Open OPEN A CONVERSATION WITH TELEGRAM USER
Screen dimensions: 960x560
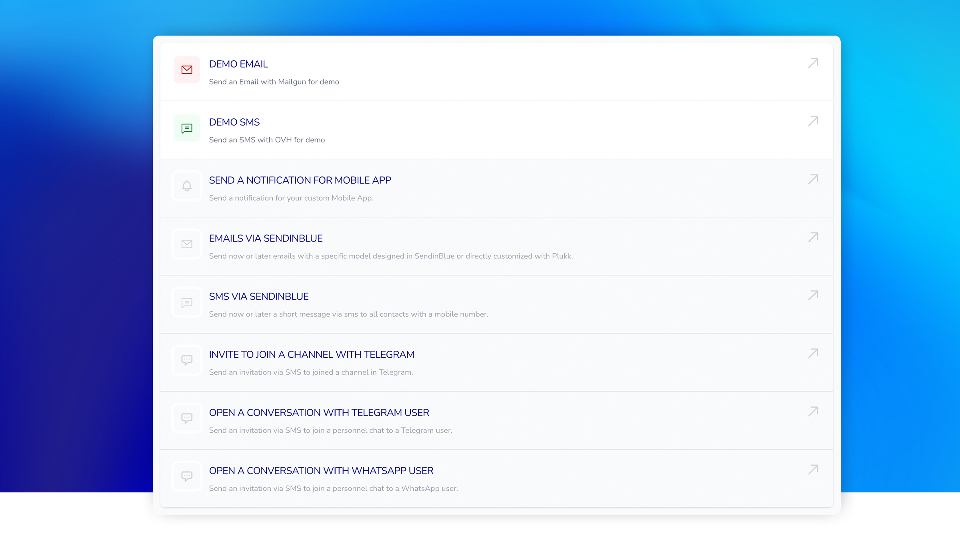[319, 412]
